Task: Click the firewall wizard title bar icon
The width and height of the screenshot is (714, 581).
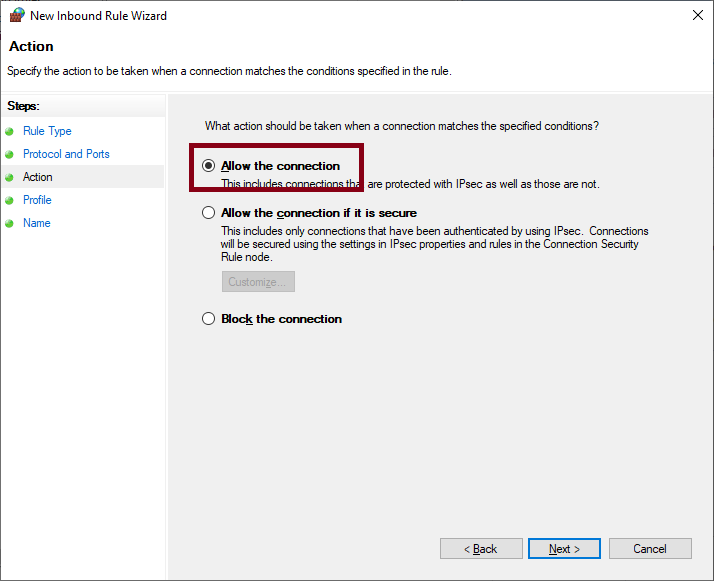Action: 17,15
